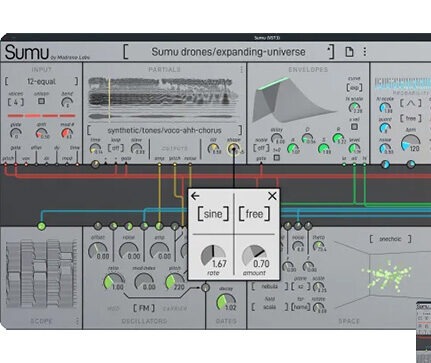
Task: Click the envelope attack A dial
Action: (293, 149)
